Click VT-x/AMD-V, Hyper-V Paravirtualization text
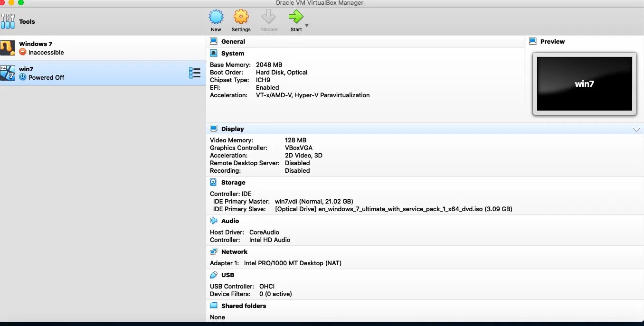This screenshot has width=644, height=326. [x=313, y=95]
